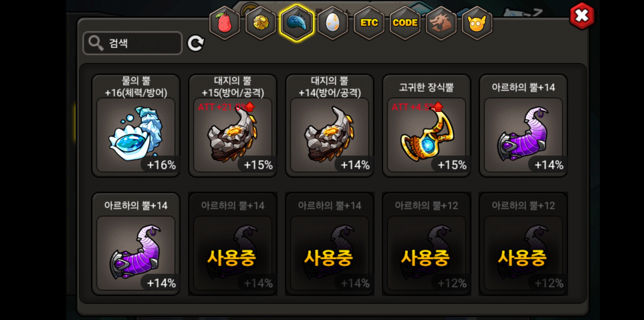
Task: Select top-row 아르하의 뿔+14 purple horn
Action: click(x=523, y=125)
